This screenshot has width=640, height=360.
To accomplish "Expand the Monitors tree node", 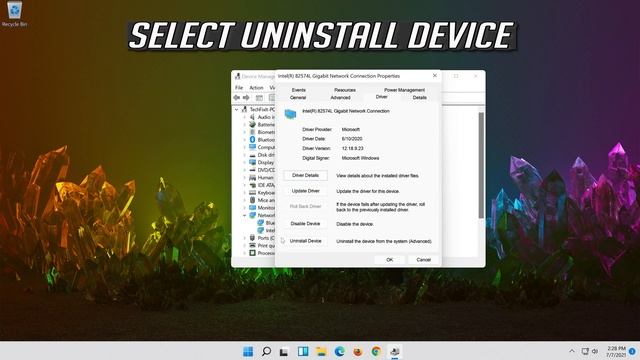I will 244,208.
